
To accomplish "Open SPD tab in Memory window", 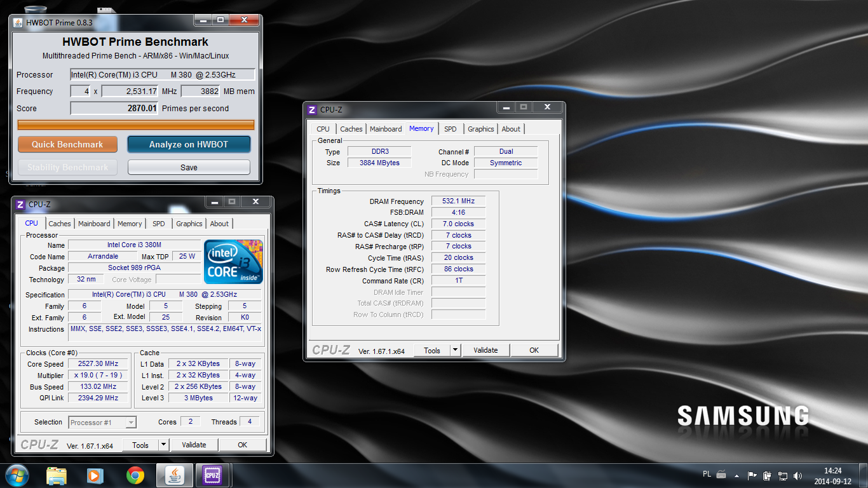I will [451, 129].
